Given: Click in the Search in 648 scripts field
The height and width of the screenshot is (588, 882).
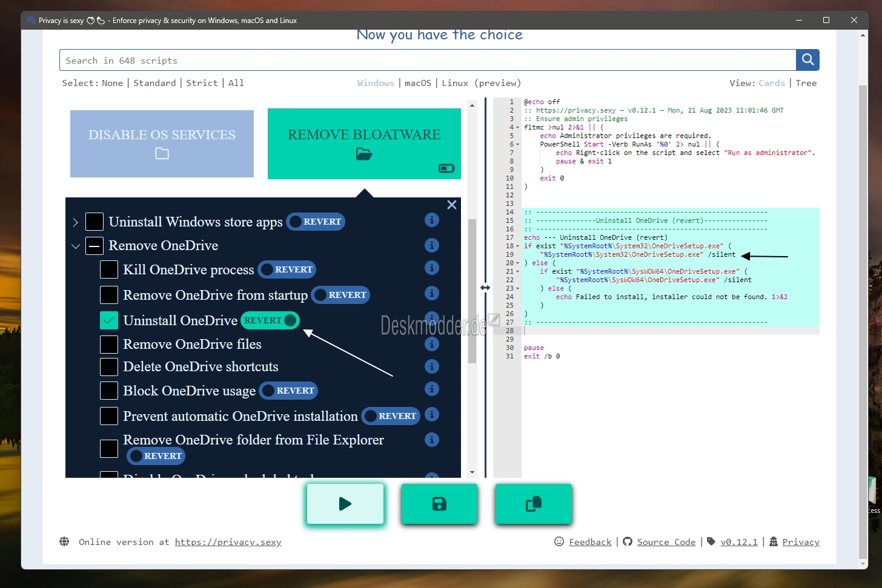Looking at the screenshot, I should pyautogui.click(x=428, y=60).
